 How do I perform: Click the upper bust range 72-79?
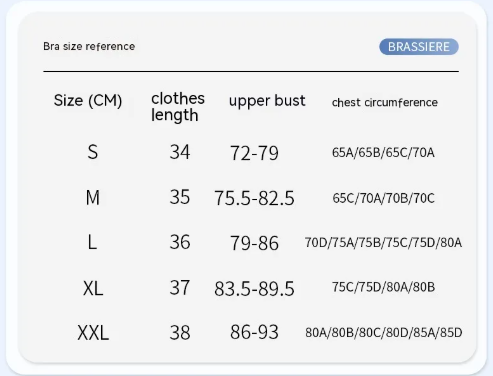pyautogui.click(x=254, y=153)
